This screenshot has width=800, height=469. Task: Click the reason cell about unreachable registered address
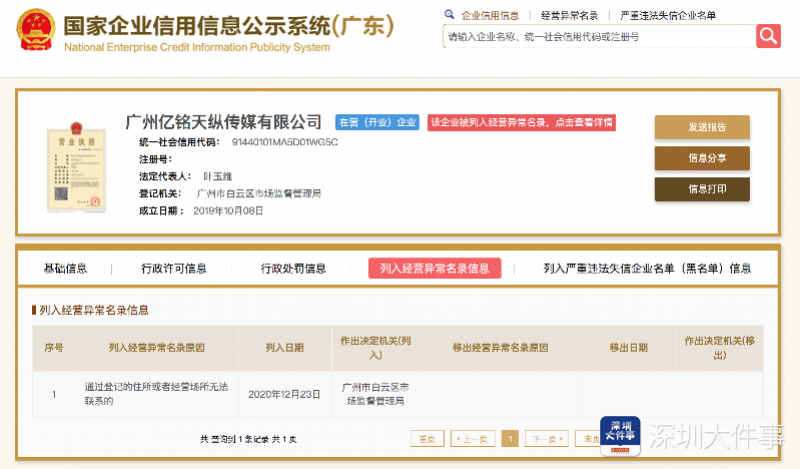(156, 394)
